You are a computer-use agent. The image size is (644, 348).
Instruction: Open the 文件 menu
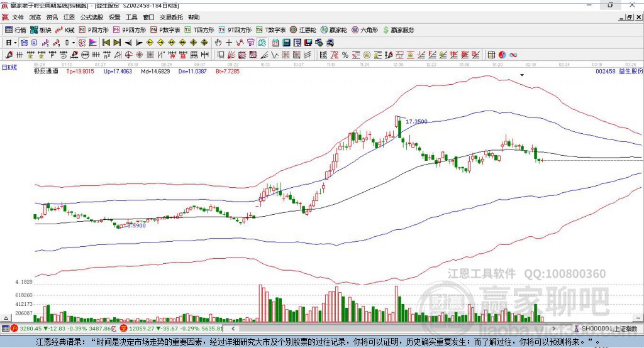pos(18,17)
